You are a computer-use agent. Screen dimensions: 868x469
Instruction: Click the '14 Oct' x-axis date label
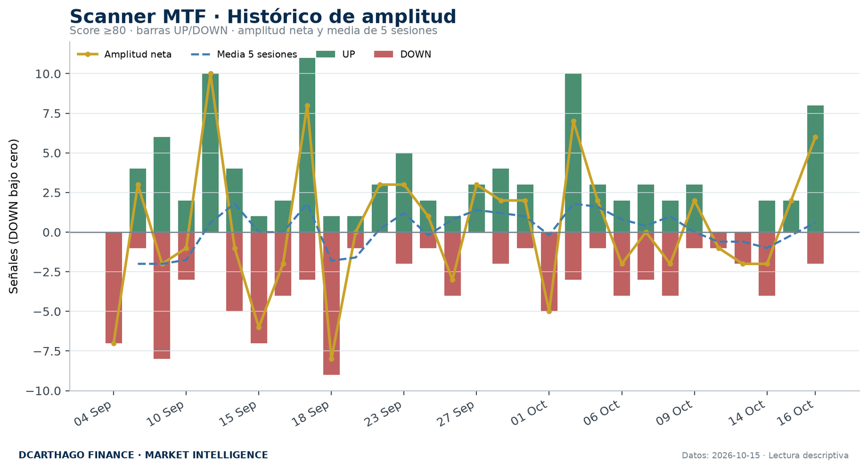[748, 413]
